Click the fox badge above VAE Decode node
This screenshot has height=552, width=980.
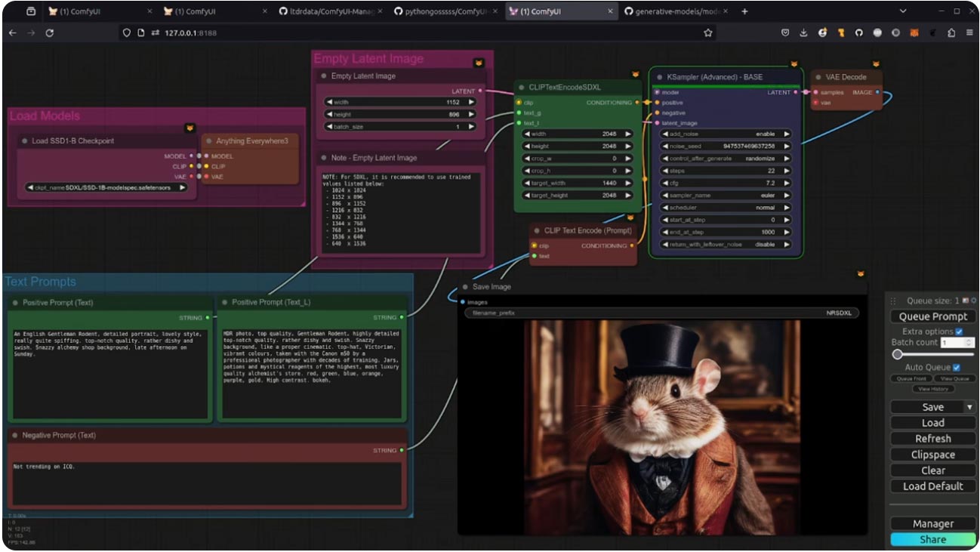click(877, 64)
